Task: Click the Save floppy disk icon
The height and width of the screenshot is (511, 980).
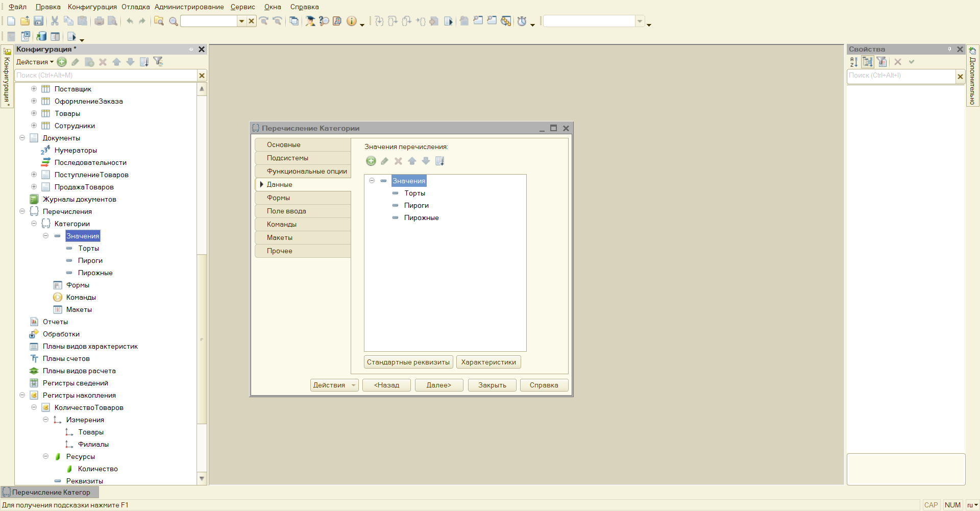Action: click(38, 21)
